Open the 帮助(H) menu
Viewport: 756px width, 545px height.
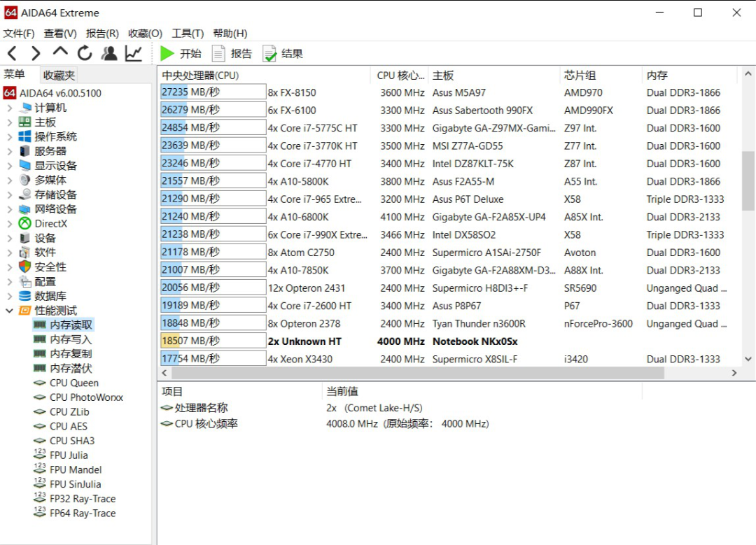pos(230,34)
